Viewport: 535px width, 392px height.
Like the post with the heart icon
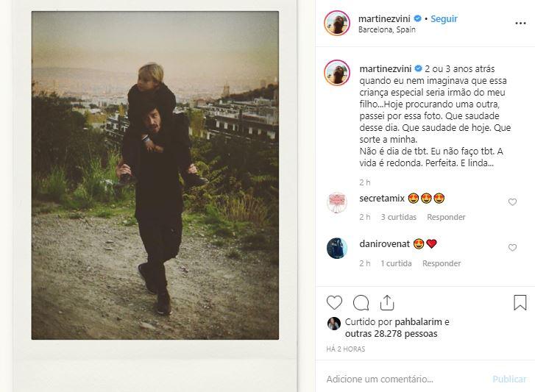tap(335, 302)
